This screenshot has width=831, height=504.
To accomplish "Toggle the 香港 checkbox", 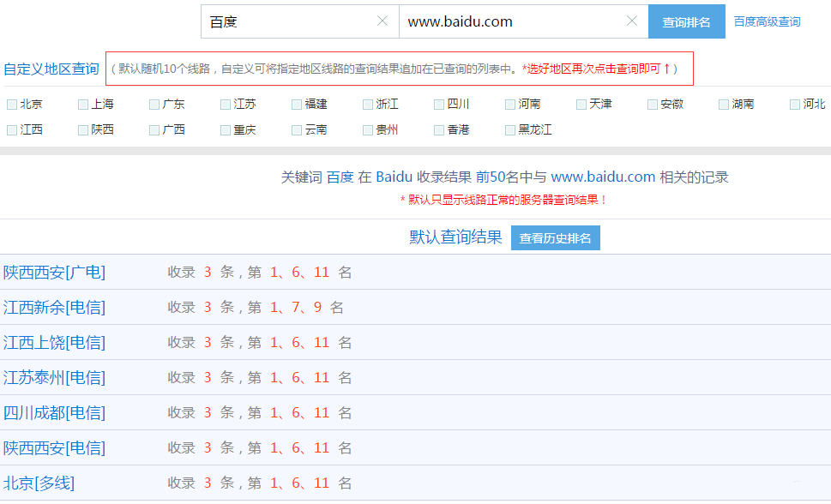I will [x=439, y=129].
